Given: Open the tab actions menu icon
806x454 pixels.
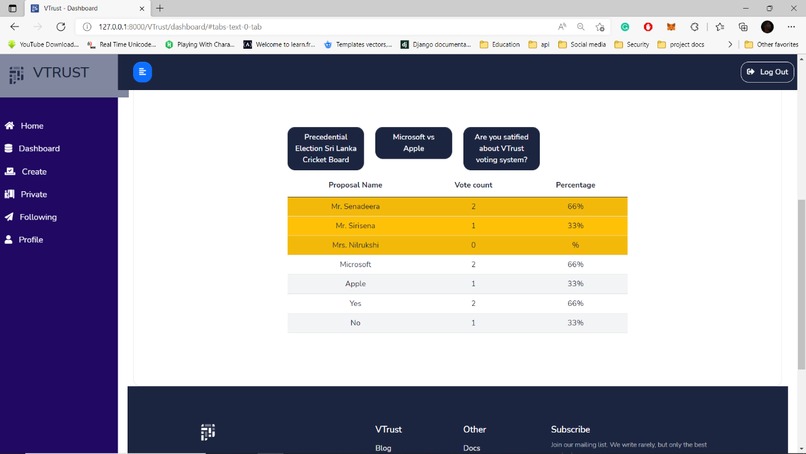Looking at the screenshot, I should click(12, 8).
